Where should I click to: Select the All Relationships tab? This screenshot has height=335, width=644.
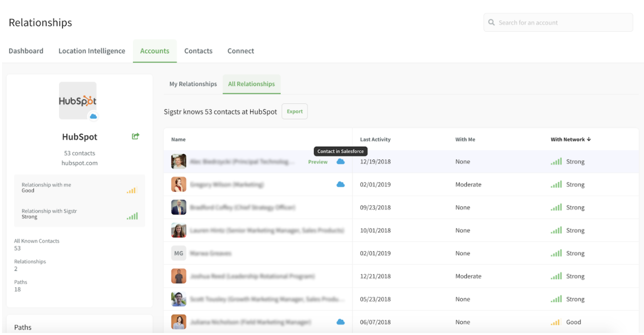pyautogui.click(x=251, y=84)
